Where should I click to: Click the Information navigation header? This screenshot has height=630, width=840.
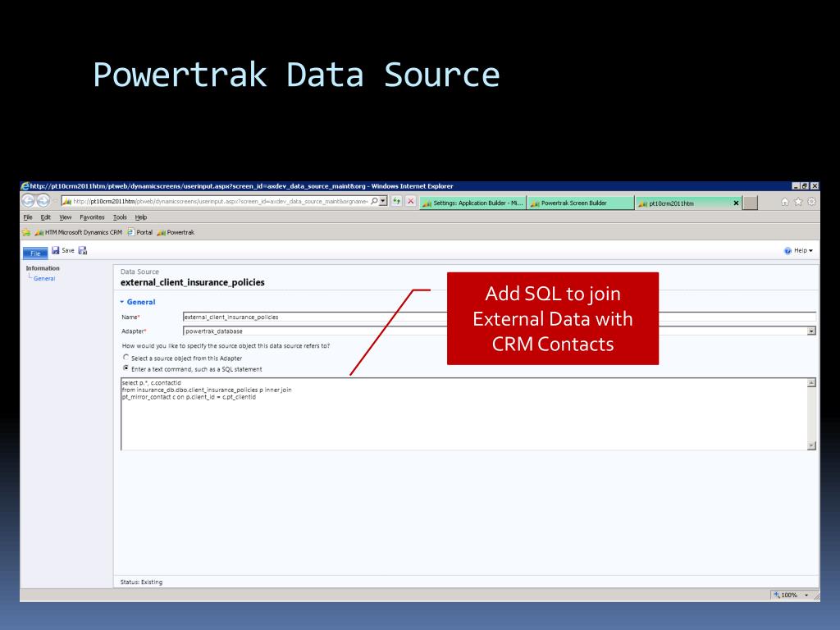coord(43,268)
